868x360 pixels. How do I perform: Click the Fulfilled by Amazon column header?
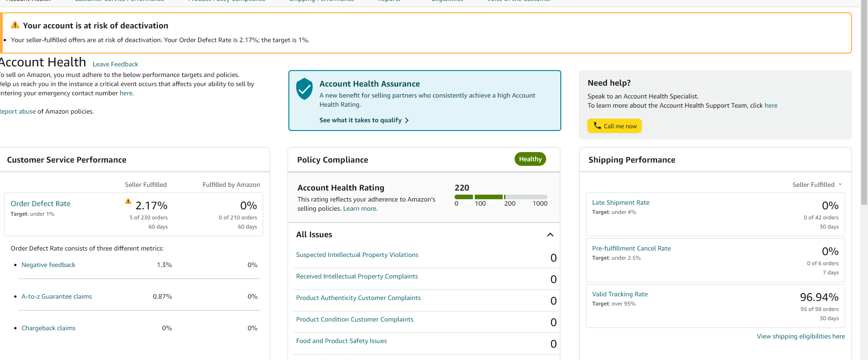pos(231,185)
